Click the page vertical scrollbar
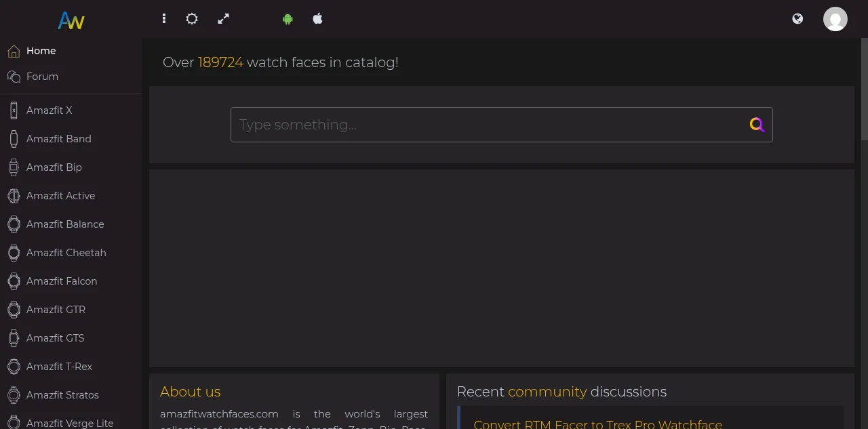Image resolution: width=868 pixels, height=429 pixels. pos(864,88)
